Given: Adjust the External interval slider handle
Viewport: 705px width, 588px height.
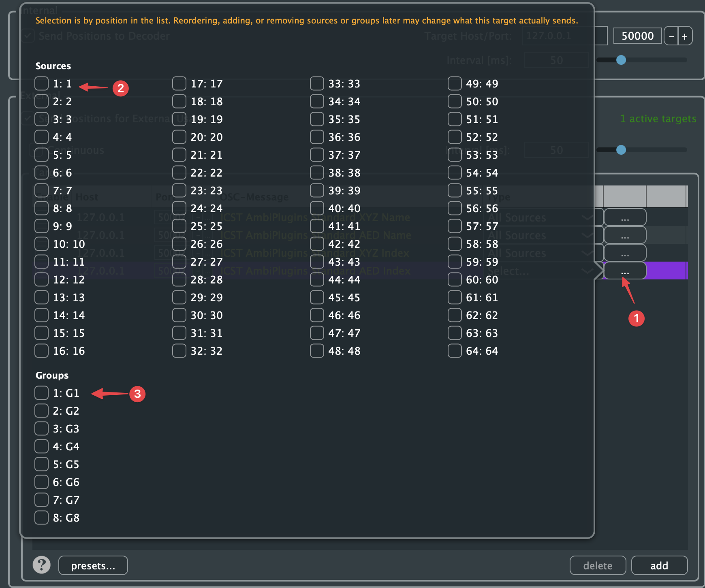Looking at the screenshot, I should (x=621, y=150).
